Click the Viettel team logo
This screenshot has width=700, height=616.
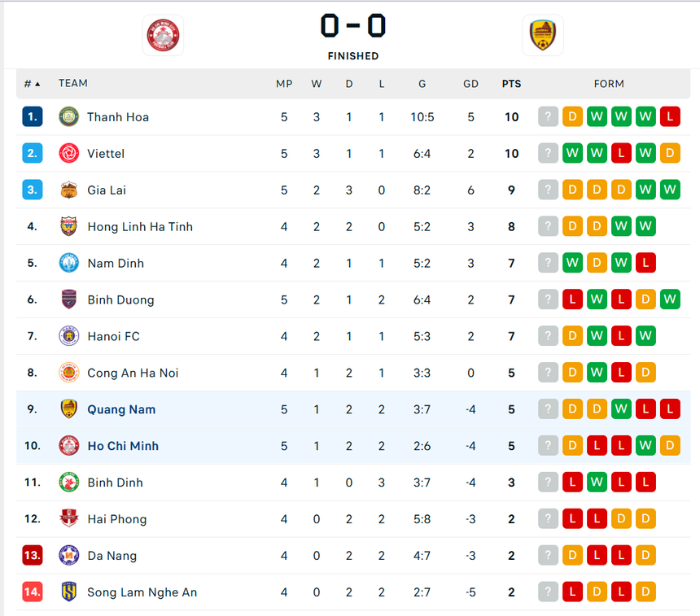click(68, 153)
